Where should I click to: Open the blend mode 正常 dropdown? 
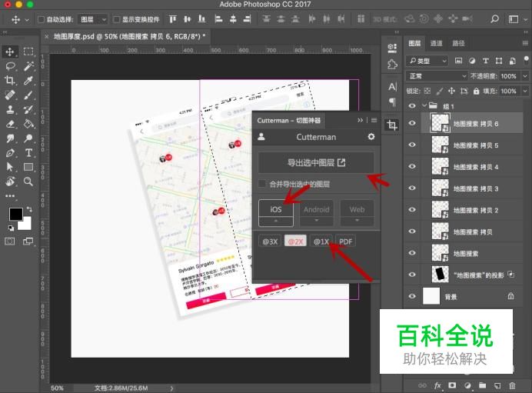pyautogui.click(x=437, y=76)
